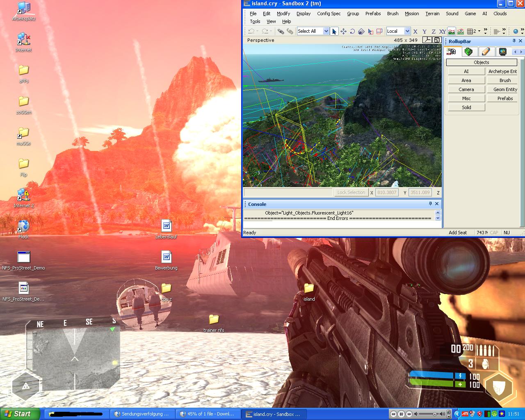Click the Y coordinate field
Viewport: 525px width, 420px height.
click(420, 192)
